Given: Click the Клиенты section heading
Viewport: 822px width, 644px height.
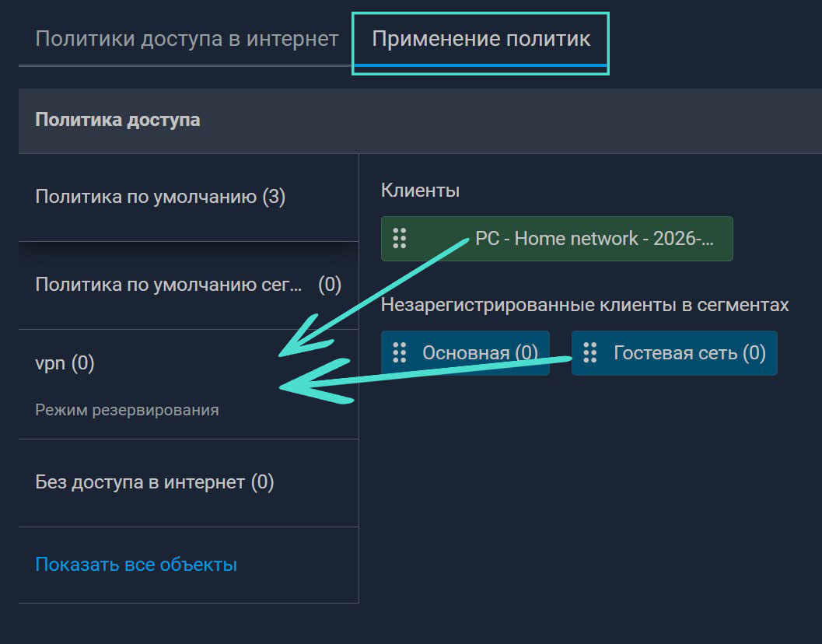Looking at the screenshot, I should click(420, 191).
